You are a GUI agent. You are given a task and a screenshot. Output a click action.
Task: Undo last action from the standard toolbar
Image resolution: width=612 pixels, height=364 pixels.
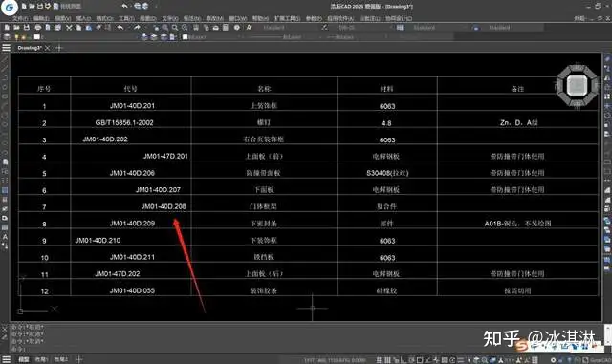120,28
